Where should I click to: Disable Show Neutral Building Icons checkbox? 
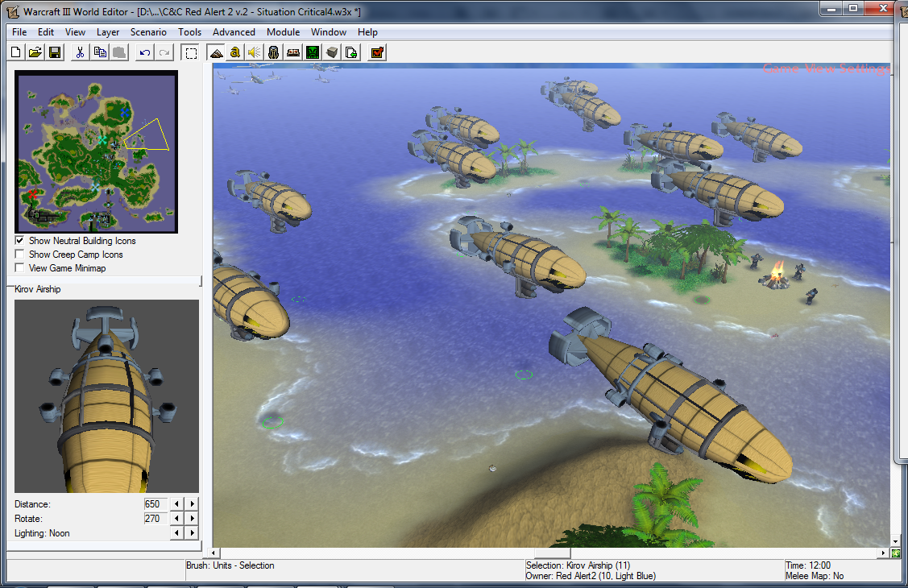tap(19, 240)
